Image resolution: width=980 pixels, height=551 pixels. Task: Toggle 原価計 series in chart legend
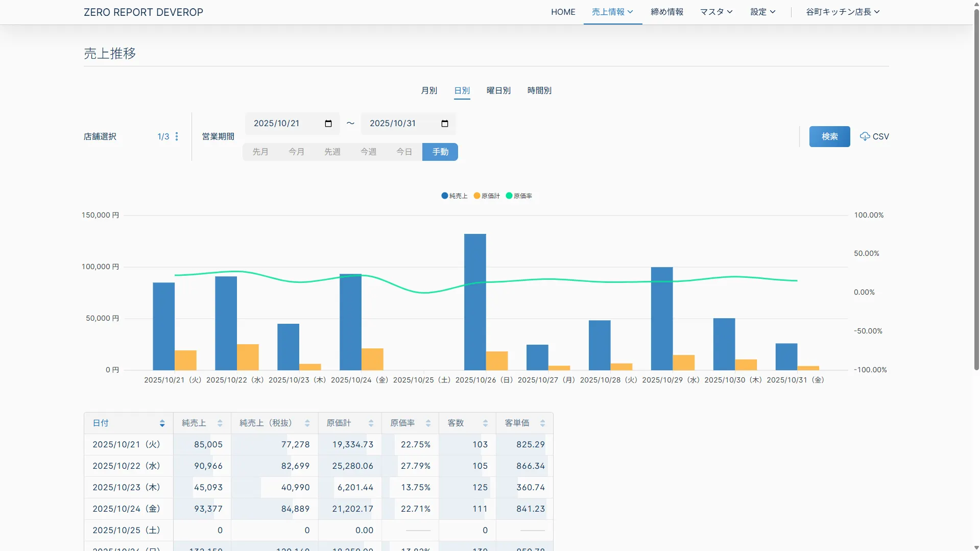tap(486, 196)
